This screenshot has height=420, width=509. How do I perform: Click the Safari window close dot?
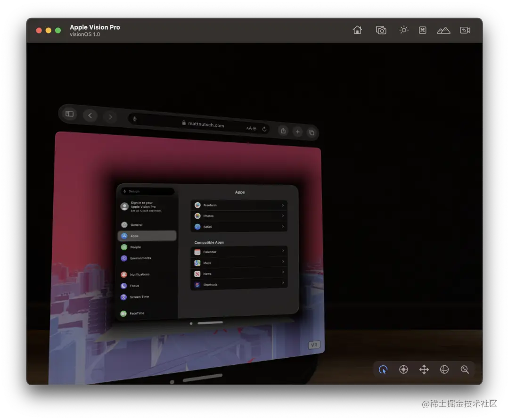pyautogui.click(x=172, y=382)
